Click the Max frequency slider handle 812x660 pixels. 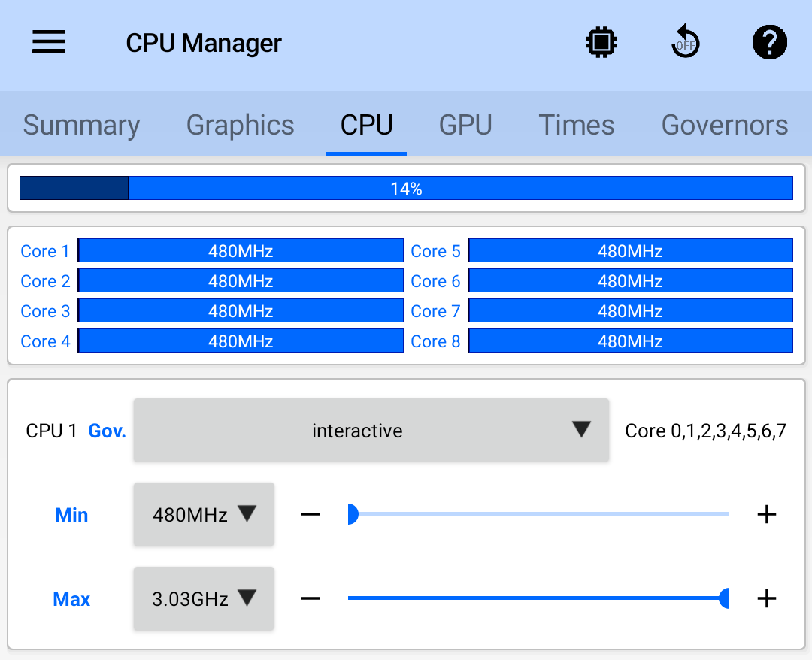tap(724, 599)
